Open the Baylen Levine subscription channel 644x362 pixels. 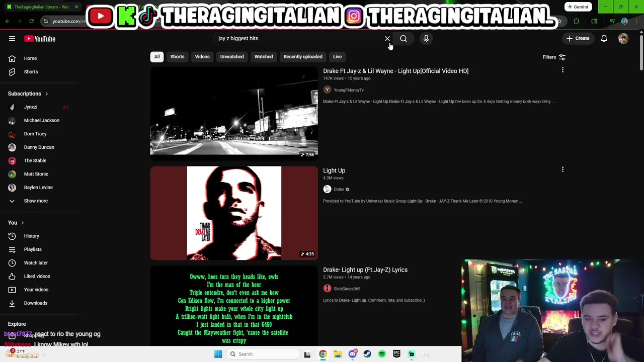pyautogui.click(x=39, y=188)
